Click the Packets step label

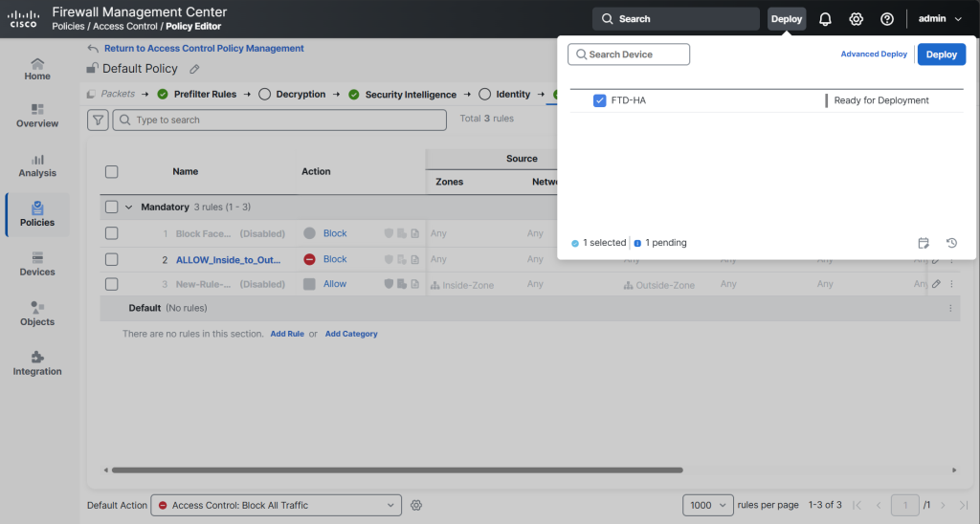coord(118,94)
